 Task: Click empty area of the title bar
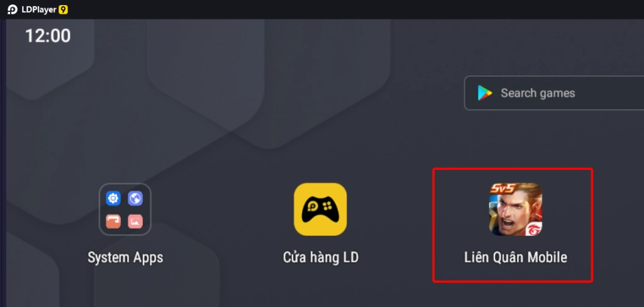coord(328,9)
